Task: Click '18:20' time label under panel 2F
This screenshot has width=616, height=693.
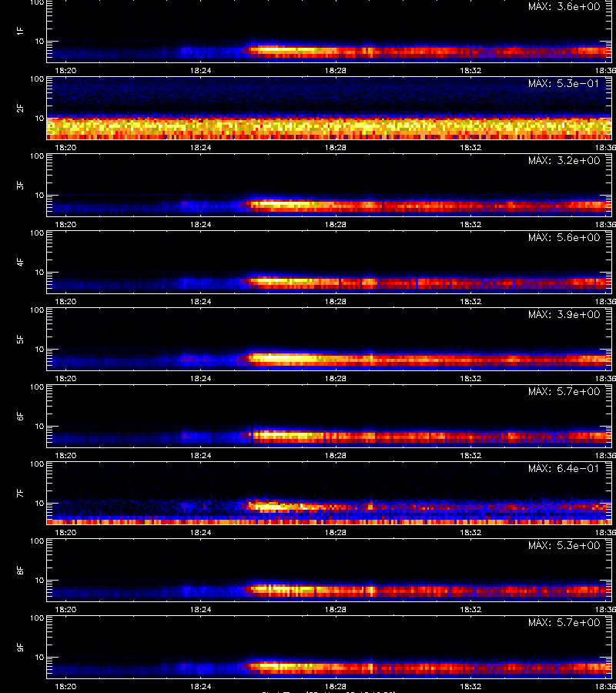Action: click(66, 147)
